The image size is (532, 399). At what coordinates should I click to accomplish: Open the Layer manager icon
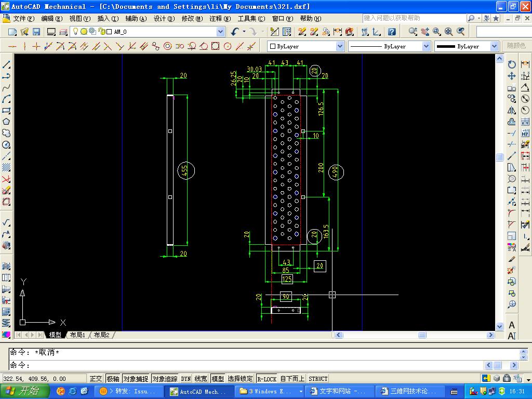63,32
